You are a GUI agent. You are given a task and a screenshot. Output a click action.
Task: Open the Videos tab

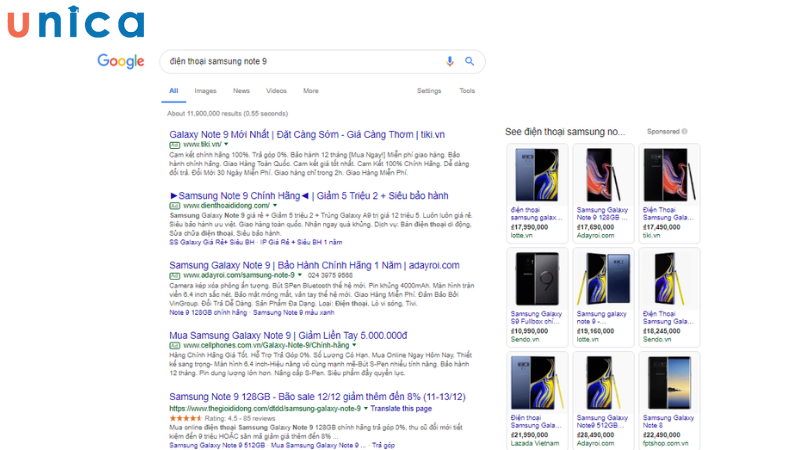(x=276, y=91)
